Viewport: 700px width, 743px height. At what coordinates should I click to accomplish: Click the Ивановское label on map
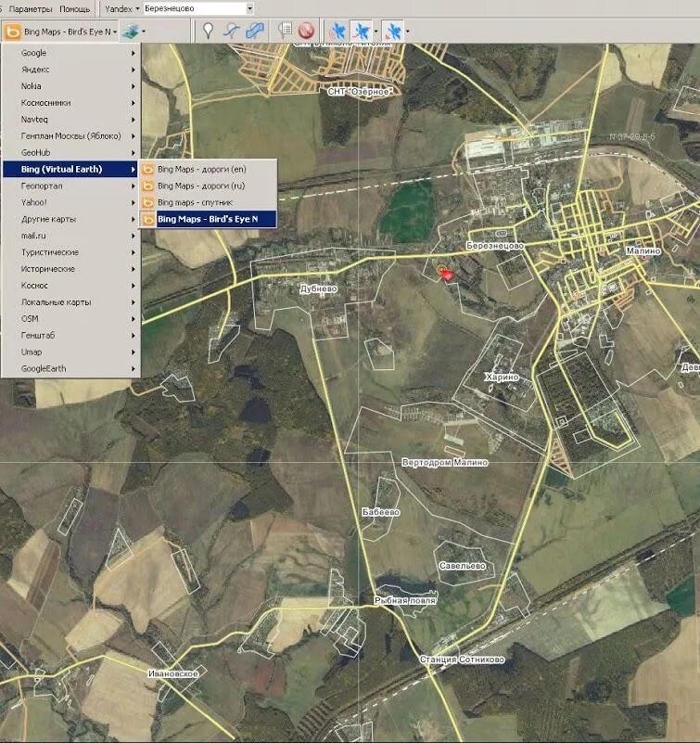[172, 673]
